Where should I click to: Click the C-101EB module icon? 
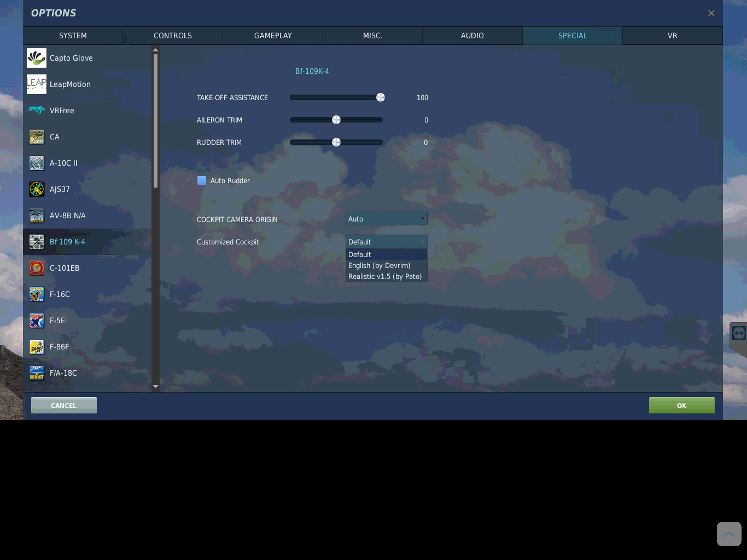pos(36,268)
